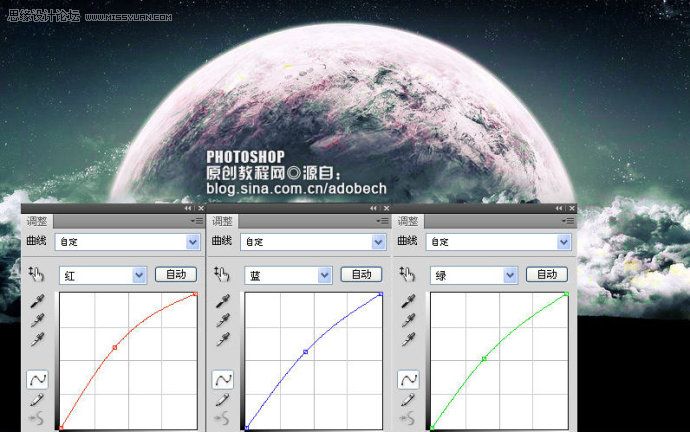The height and width of the screenshot is (432, 690).
Task: Select bottom-left endpoint of blue curve
Action: coord(247,427)
